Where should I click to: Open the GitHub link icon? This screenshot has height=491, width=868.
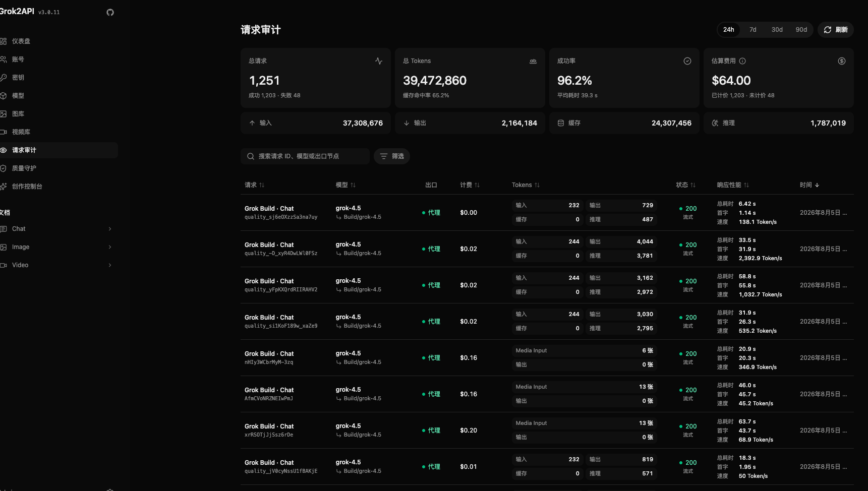pos(110,12)
